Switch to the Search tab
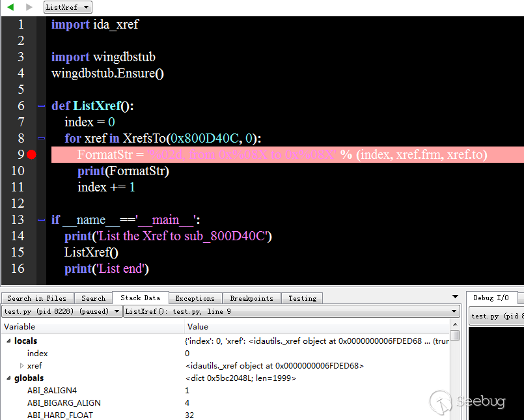This screenshot has height=420, width=524. coord(93,298)
